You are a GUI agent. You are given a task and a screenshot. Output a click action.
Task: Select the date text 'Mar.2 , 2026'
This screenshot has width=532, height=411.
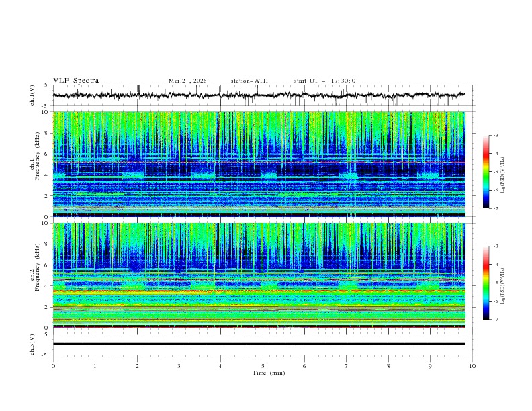[x=187, y=81]
